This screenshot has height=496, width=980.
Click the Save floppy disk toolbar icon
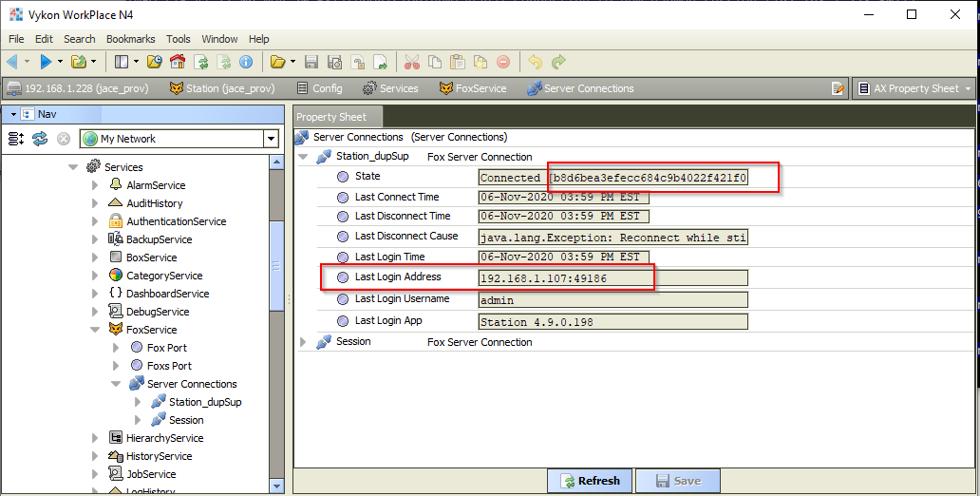pyautogui.click(x=311, y=62)
